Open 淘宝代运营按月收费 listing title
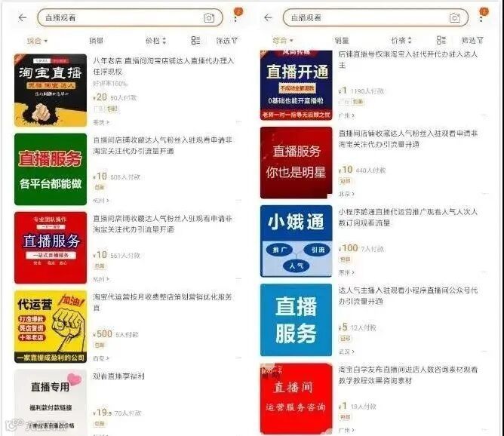Viewport: 504px width, 436px height. coord(162,302)
